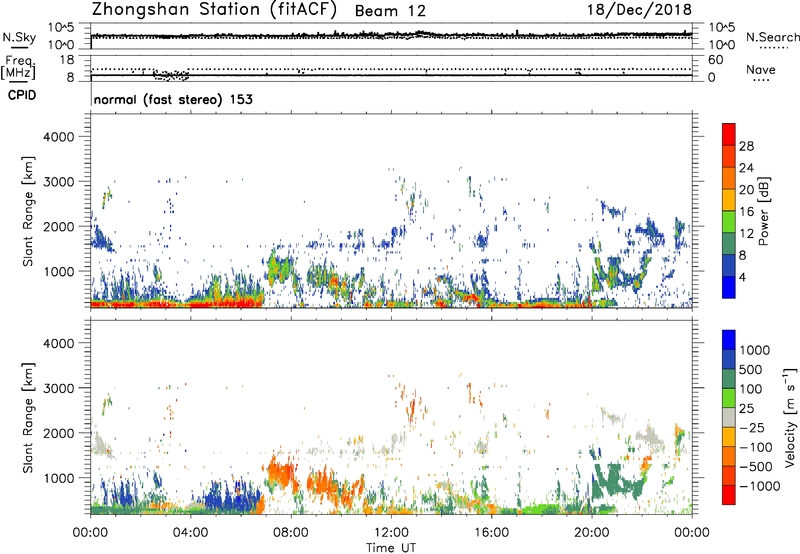800x554 pixels.
Task: Select the '20:00' time tick label
Action: tap(591, 533)
